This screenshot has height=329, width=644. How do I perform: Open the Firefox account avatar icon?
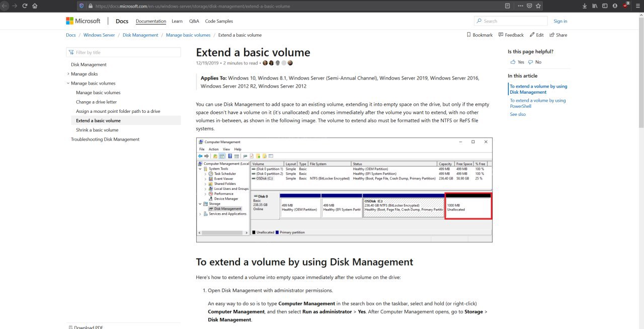(x=615, y=6)
